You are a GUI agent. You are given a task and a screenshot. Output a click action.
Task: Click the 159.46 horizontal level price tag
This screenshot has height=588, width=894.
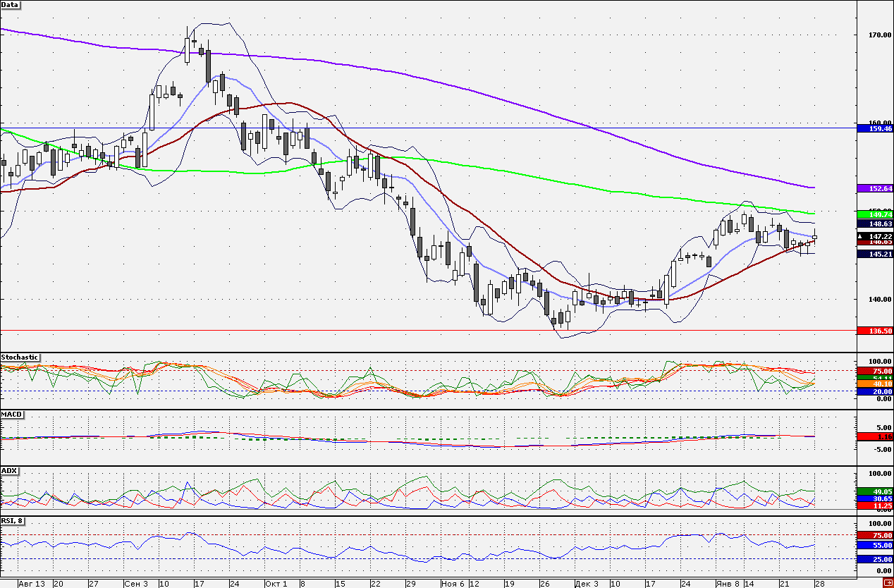click(874, 128)
